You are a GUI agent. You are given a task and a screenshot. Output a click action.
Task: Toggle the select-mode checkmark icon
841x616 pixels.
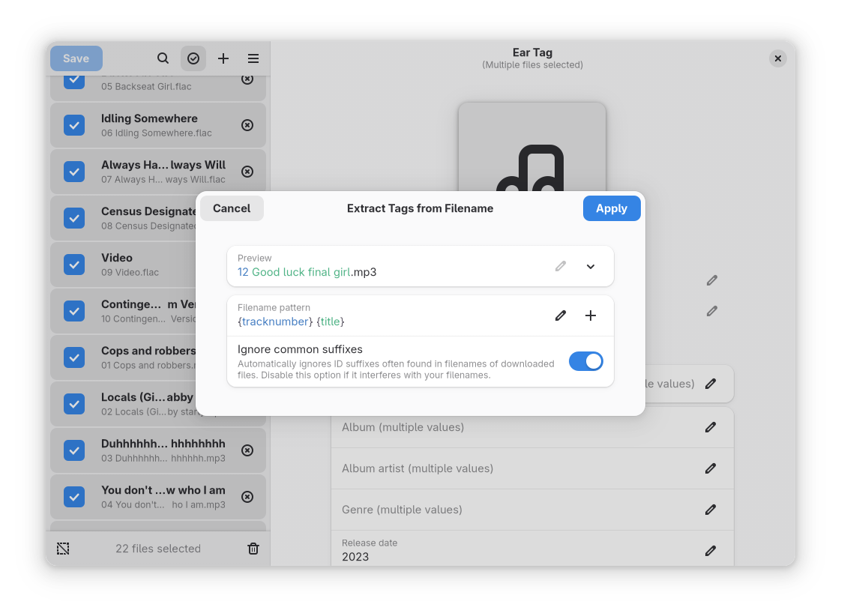click(193, 58)
